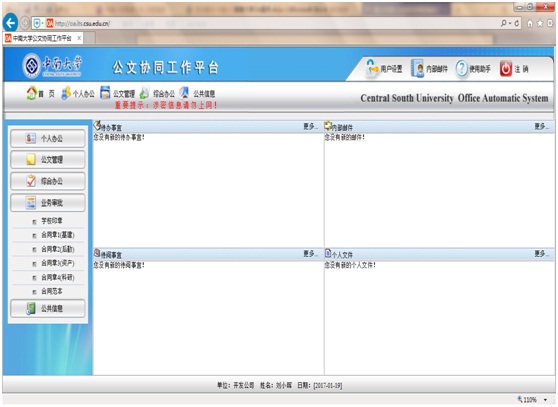Click 更多 link in 待办事宜 panel
Viewport: 558px width, 407px height.
coord(310,126)
